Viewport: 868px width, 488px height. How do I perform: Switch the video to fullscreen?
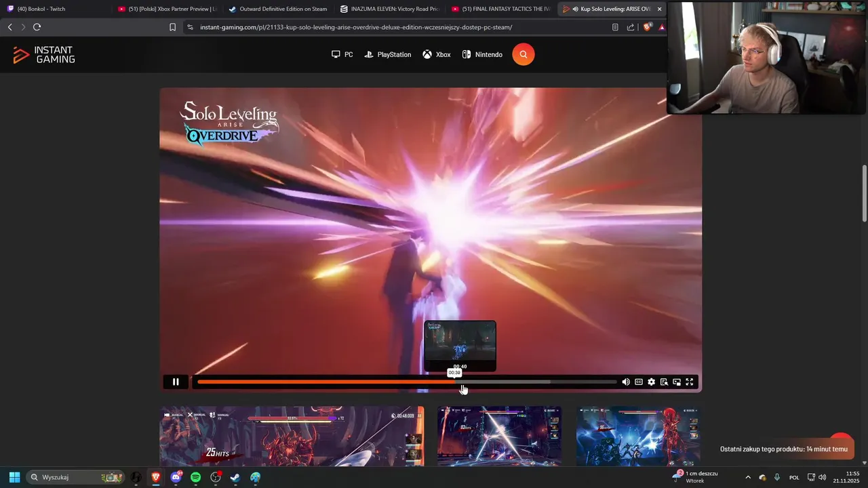pyautogui.click(x=690, y=382)
